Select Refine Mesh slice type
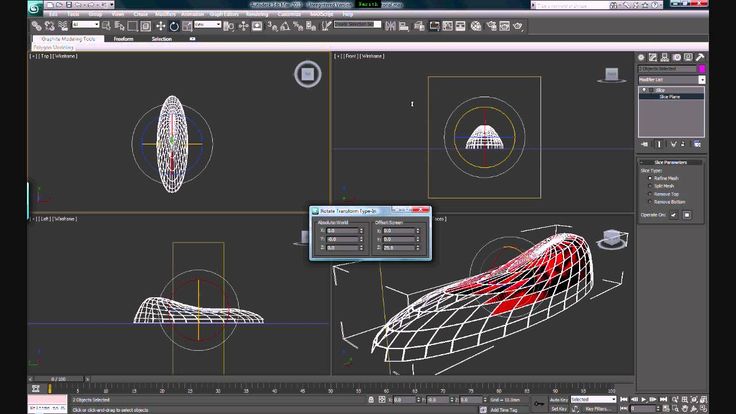 [x=650, y=178]
